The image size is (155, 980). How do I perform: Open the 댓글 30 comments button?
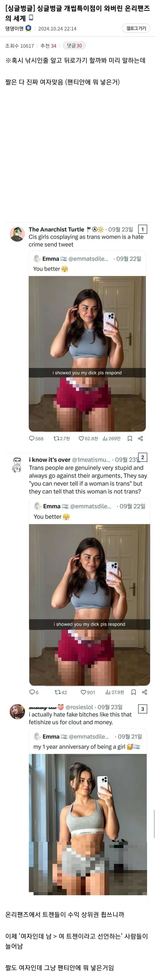[74, 46]
